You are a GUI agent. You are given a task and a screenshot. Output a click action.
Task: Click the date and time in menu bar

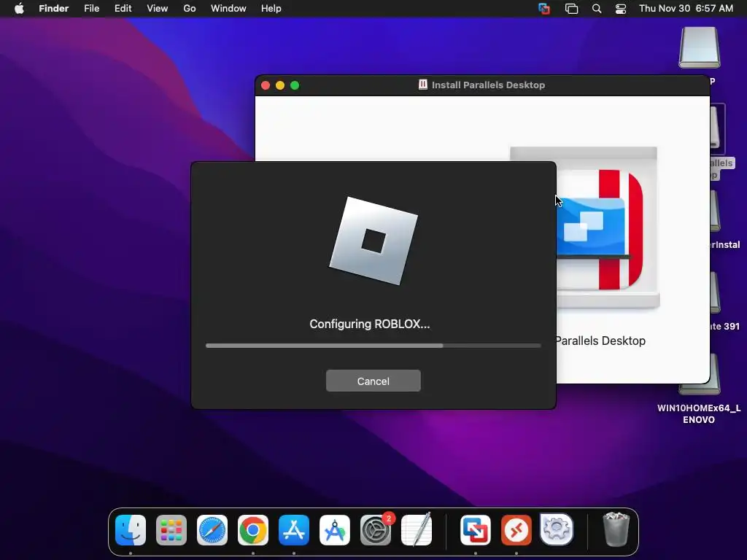[686, 8]
